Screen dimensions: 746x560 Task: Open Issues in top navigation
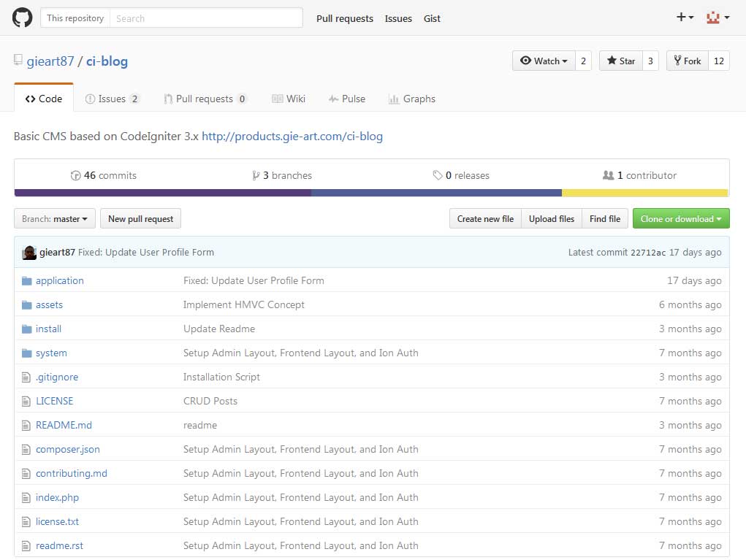(x=398, y=18)
